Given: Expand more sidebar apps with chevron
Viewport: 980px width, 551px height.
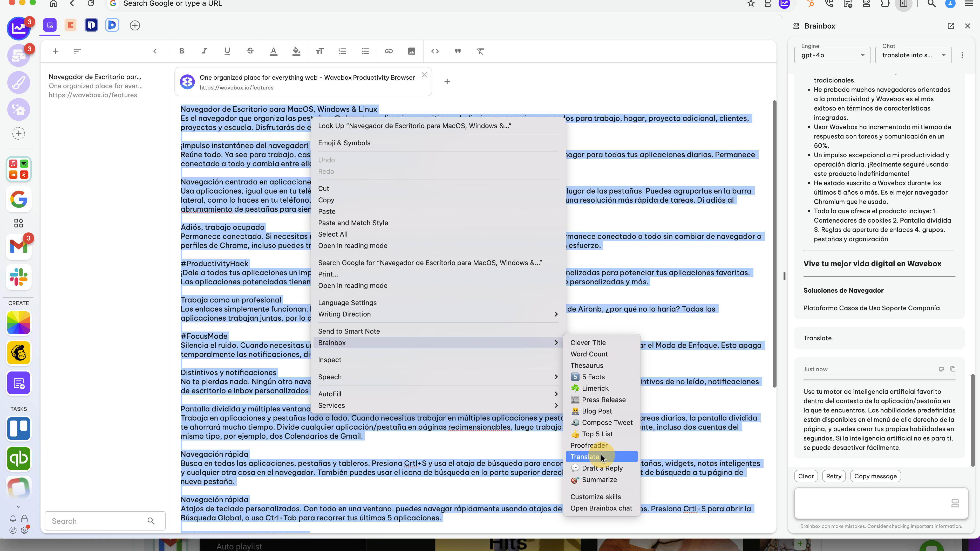Looking at the screenshot, I should click(x=19, y=506).
